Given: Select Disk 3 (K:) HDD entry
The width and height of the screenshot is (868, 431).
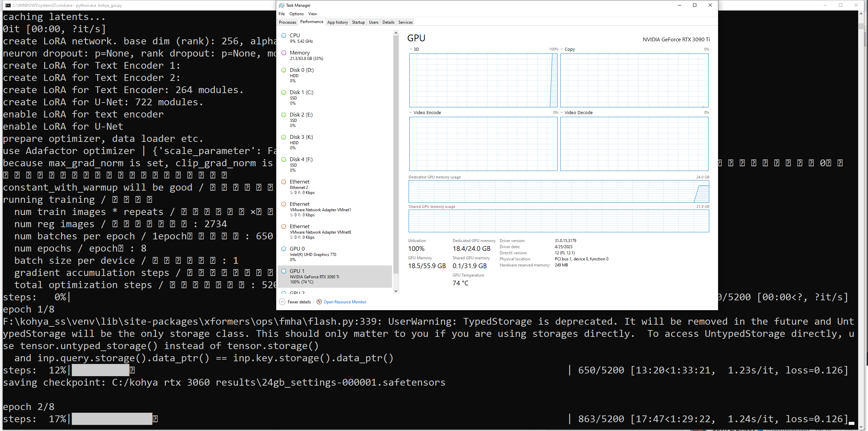Looking at the screenshot, I should [335, 142].
